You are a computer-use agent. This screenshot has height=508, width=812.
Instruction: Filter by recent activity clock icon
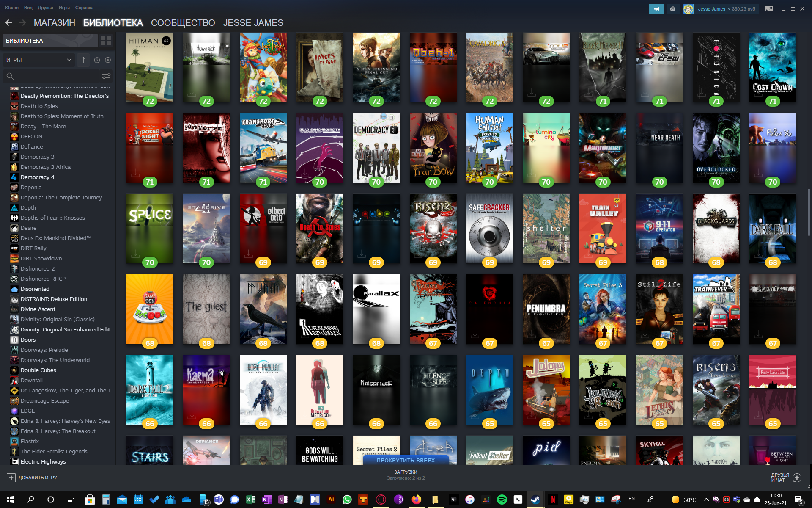click(x=97, y=60)
